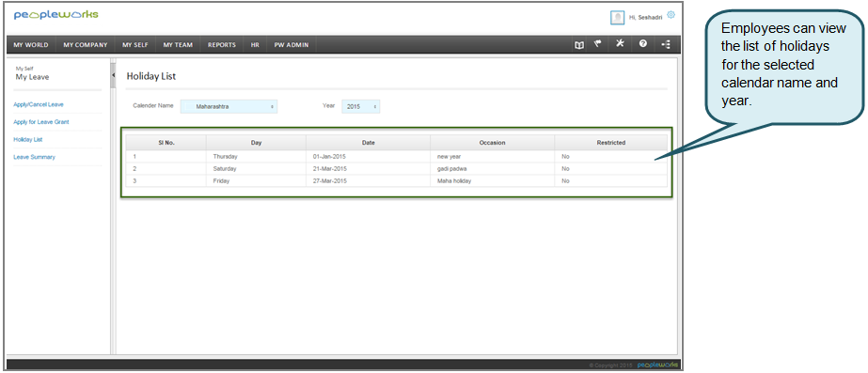Select the Friday cell
Viewport: 868px width, 373px height.
(257, 181)
